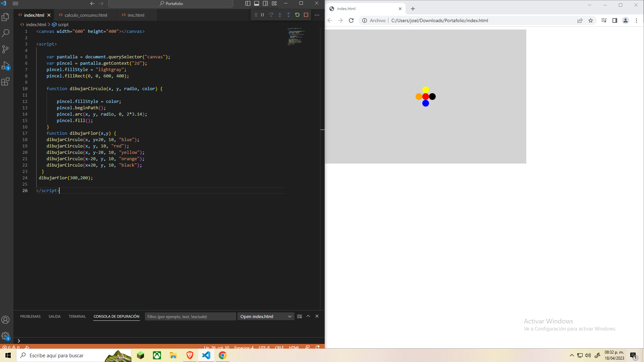
Task: Click the debug console filter field
Action: pos(190,316)
